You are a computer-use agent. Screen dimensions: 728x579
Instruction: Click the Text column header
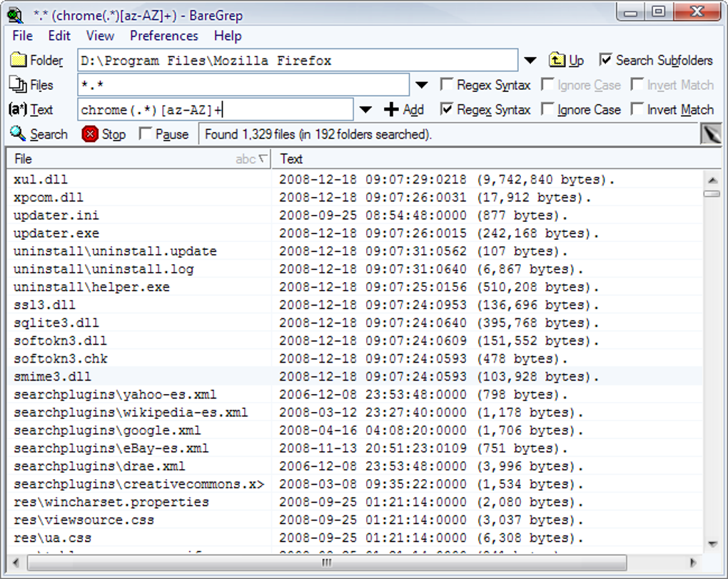pos(496,159)
